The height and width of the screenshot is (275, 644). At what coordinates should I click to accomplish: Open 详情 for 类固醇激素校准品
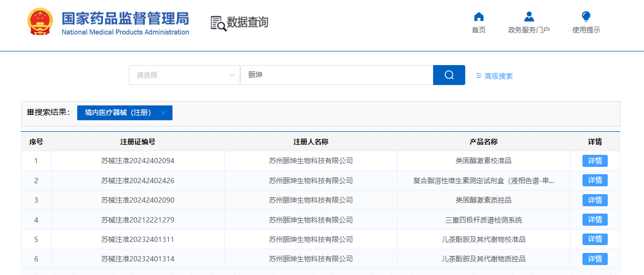595,161
